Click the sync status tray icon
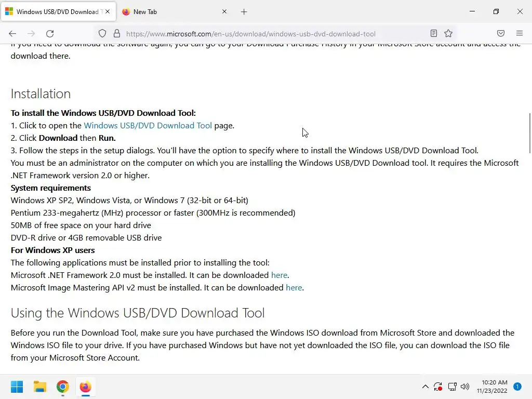 pyautogui.click(x=437, y=387)
